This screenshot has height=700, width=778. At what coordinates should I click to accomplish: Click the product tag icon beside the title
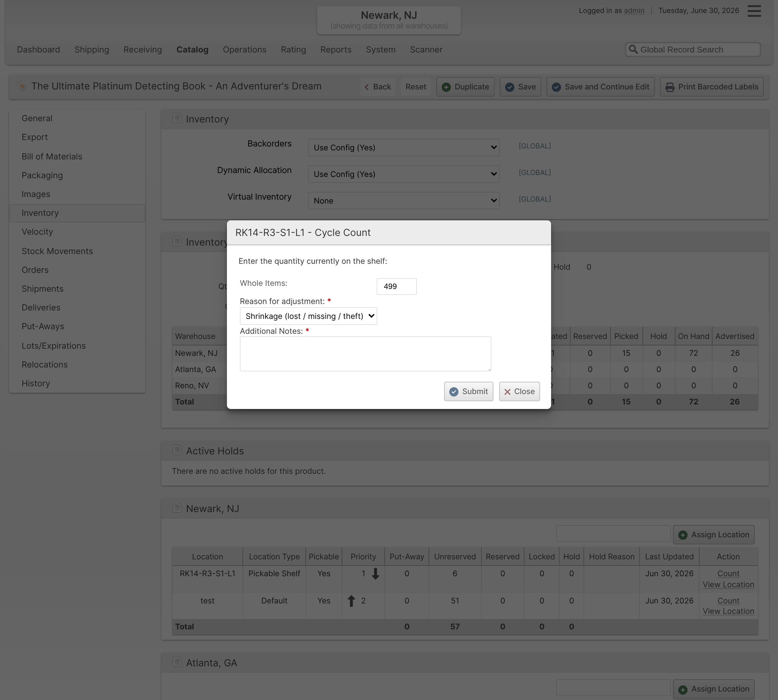tap(21, 86)
